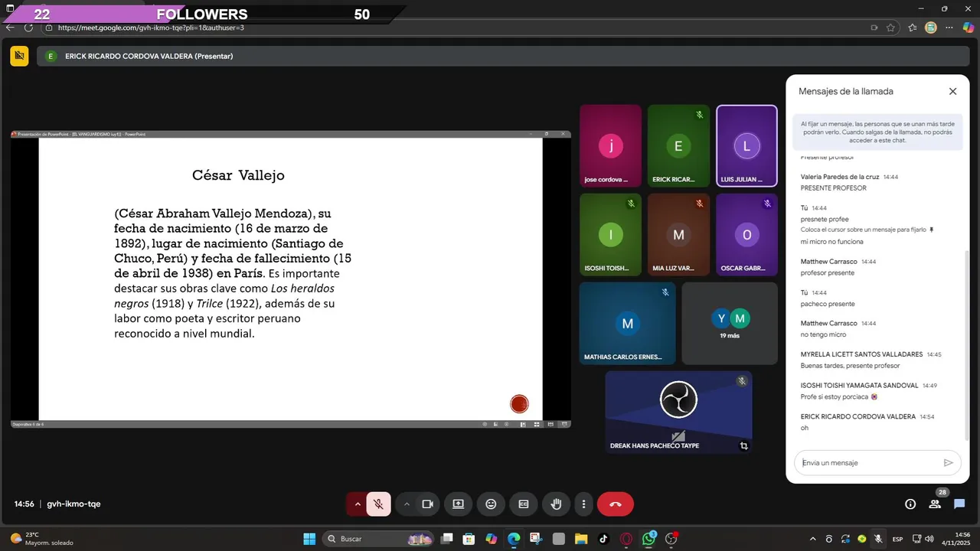Leave the call with the red hang-up button

tap(616, 504)
